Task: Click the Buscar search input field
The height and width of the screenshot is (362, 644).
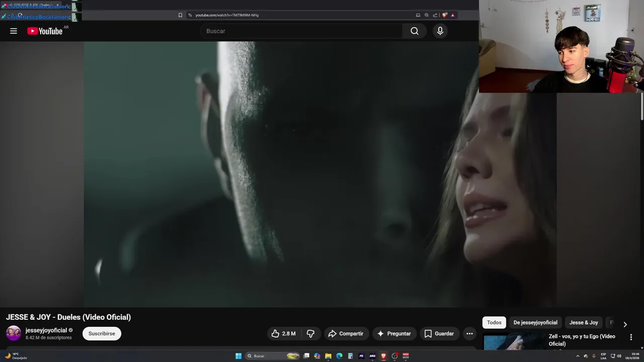Action: [301, 31]
